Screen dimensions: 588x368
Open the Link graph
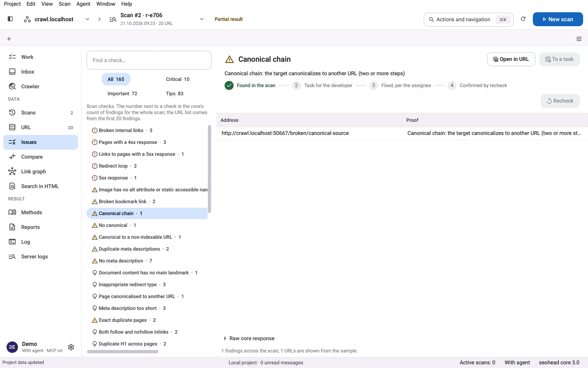point(40,171)
